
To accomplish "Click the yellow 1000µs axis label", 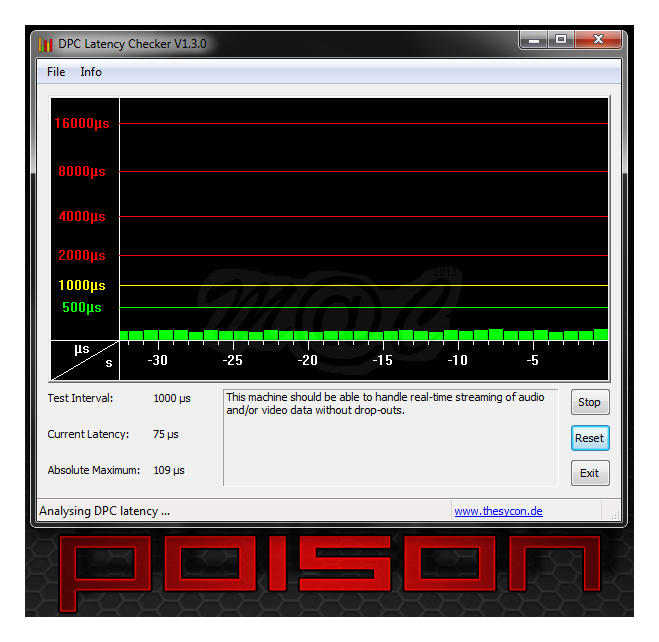I will click(x=82, y=286).
